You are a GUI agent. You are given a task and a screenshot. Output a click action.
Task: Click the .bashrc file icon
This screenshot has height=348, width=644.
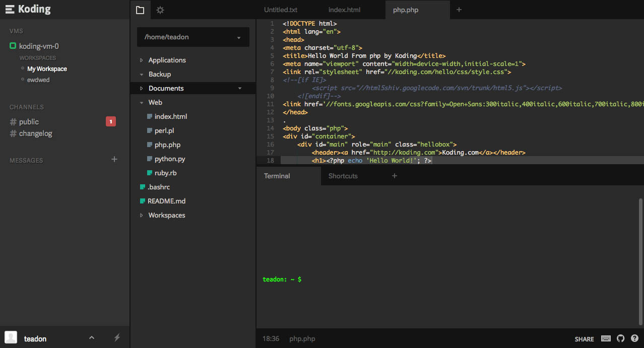(142, 187)
